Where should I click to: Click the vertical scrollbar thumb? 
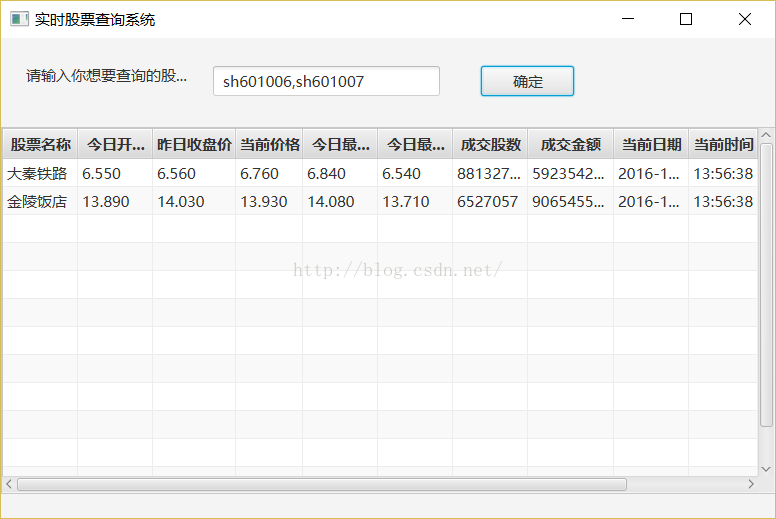pyautogui.click(x=766, y=285)
